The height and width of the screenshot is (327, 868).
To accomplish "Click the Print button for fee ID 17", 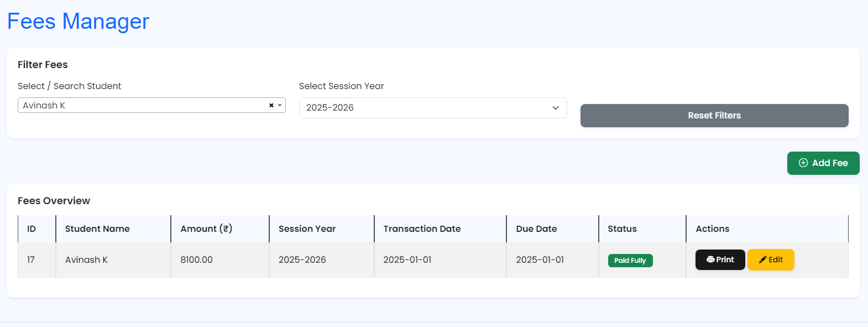I will pos(720,259).
